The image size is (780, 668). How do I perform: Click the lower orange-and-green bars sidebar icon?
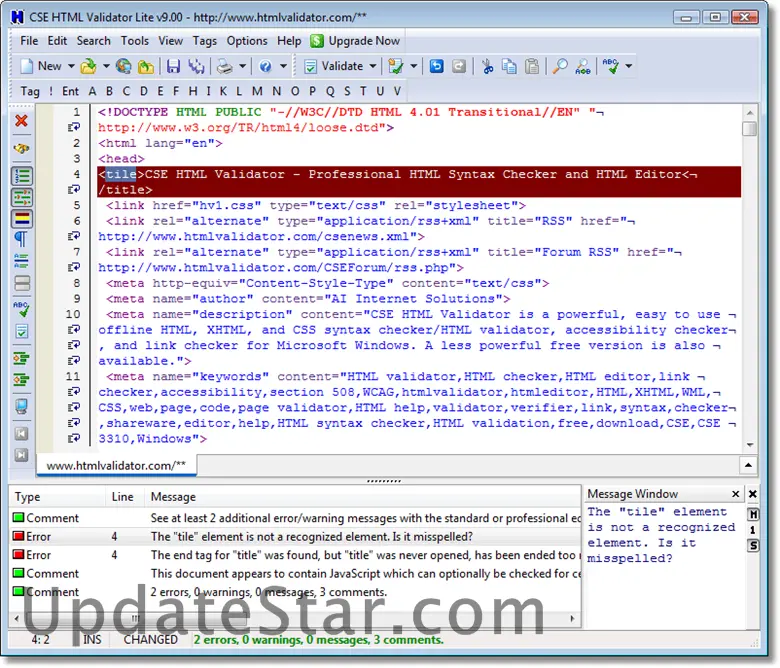(21, 380)
